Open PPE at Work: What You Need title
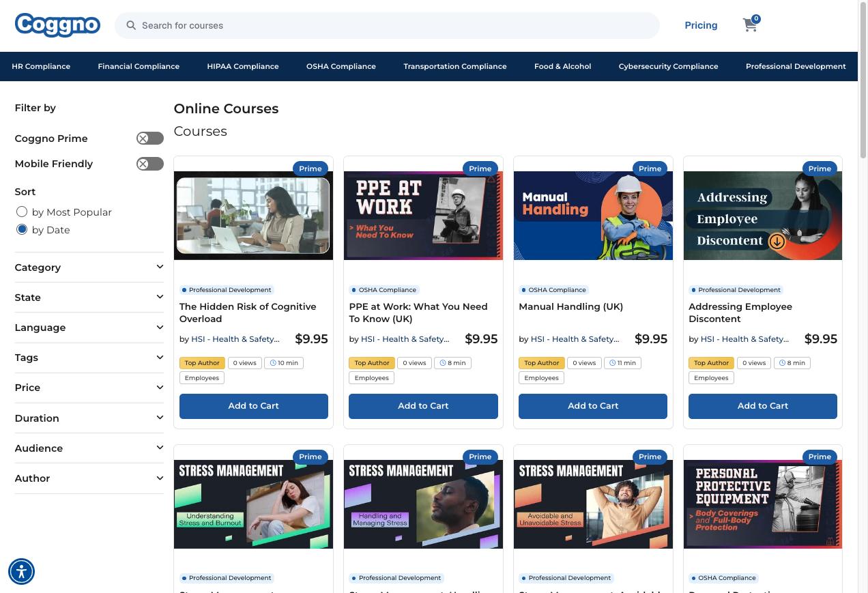 click(418, 313)
